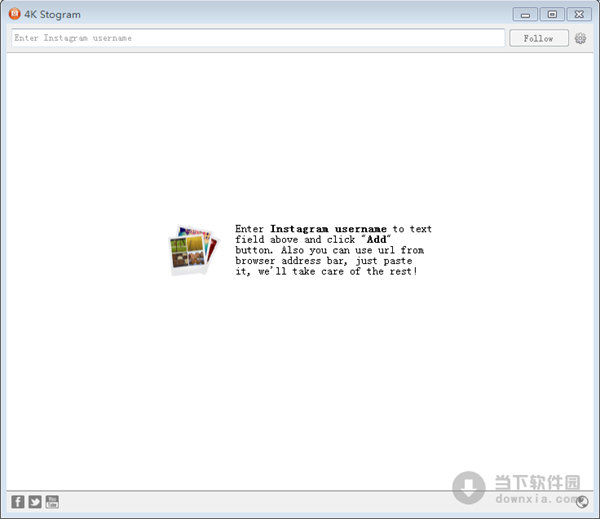
Task: Click the bold "Add" word in instructions
Action: click(x=377, y=240)
